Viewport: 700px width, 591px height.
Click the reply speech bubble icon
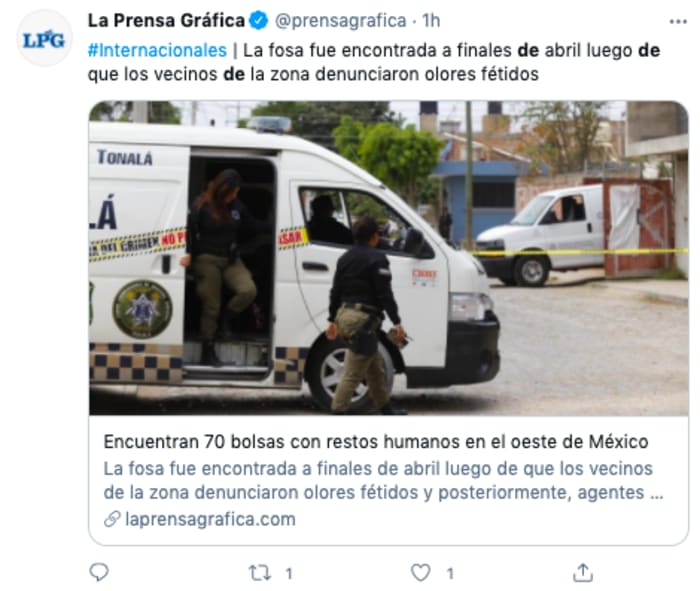point(99,572)
